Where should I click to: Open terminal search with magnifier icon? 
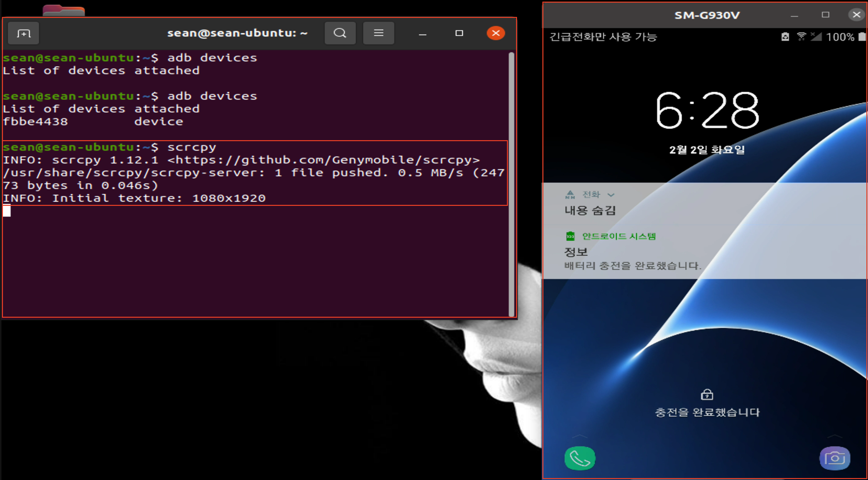(340, 33)
